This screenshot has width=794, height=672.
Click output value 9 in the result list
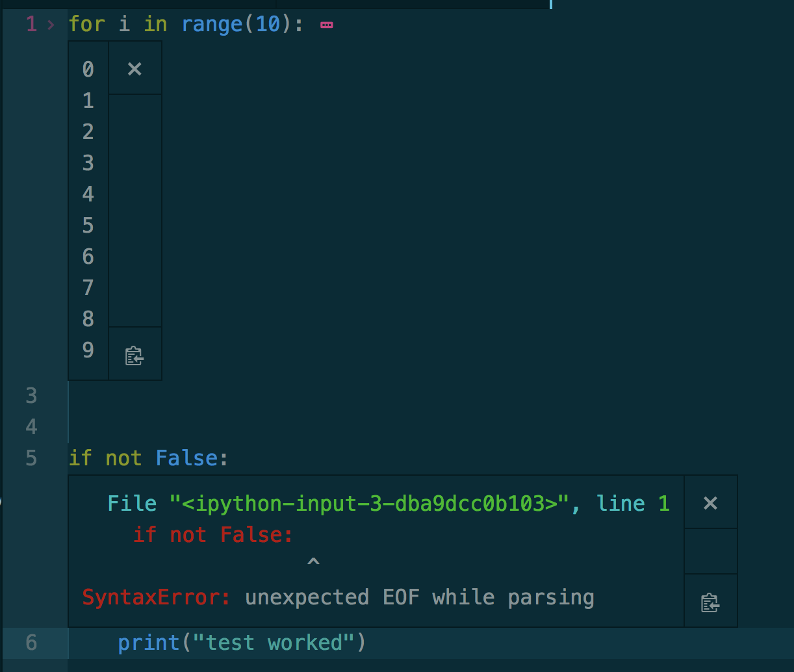point(88,350)
